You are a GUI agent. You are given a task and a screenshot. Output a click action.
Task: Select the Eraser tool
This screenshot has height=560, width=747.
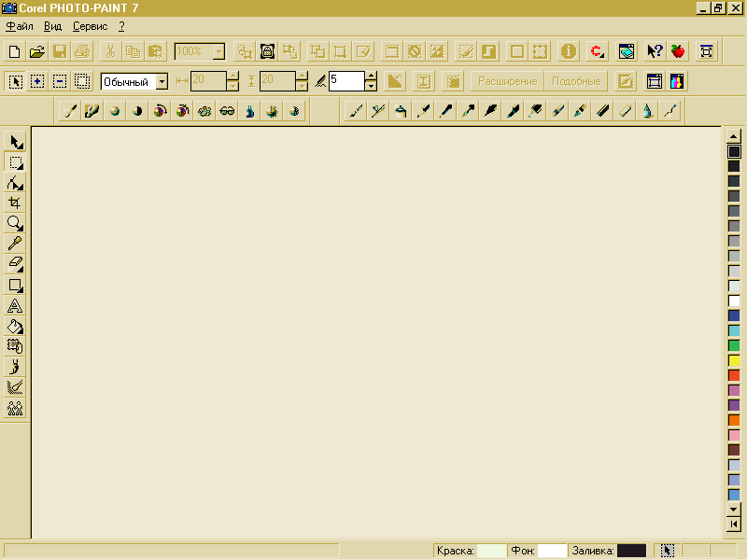(x=15, y=264)
